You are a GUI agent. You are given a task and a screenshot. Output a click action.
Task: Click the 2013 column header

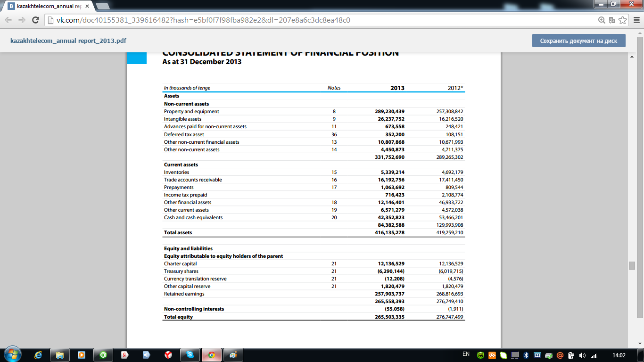[397, 88]
